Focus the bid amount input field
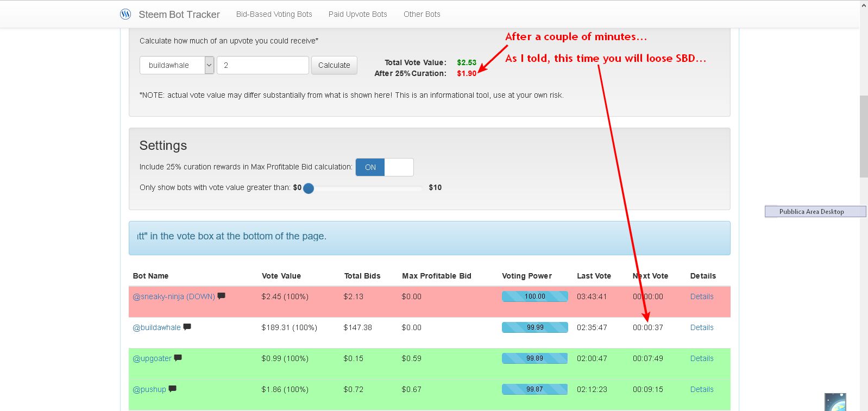The width and height of the screenshot is (868, 411). click(263, 65)
